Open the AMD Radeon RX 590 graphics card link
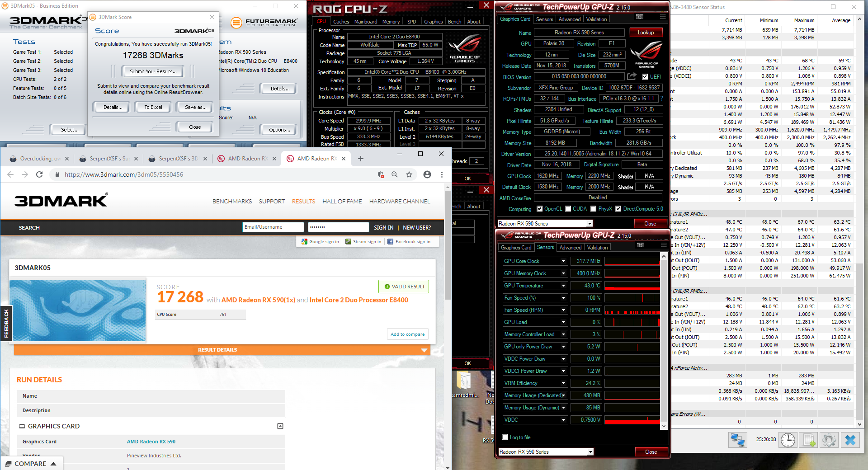 (151, 442)
